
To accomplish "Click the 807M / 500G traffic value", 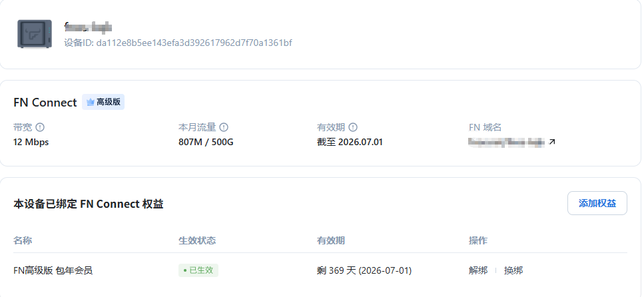I will pyautogui.click(x=206, y=142).
